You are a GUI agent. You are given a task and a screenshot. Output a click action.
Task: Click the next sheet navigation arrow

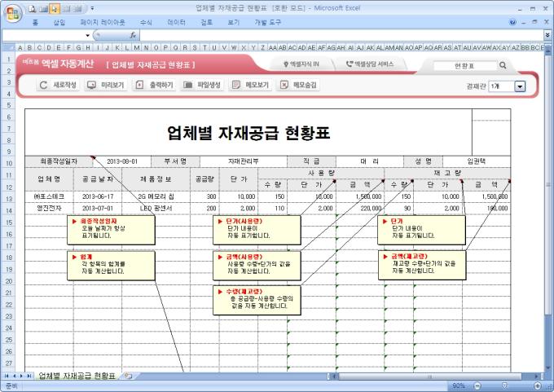point(21,376)
